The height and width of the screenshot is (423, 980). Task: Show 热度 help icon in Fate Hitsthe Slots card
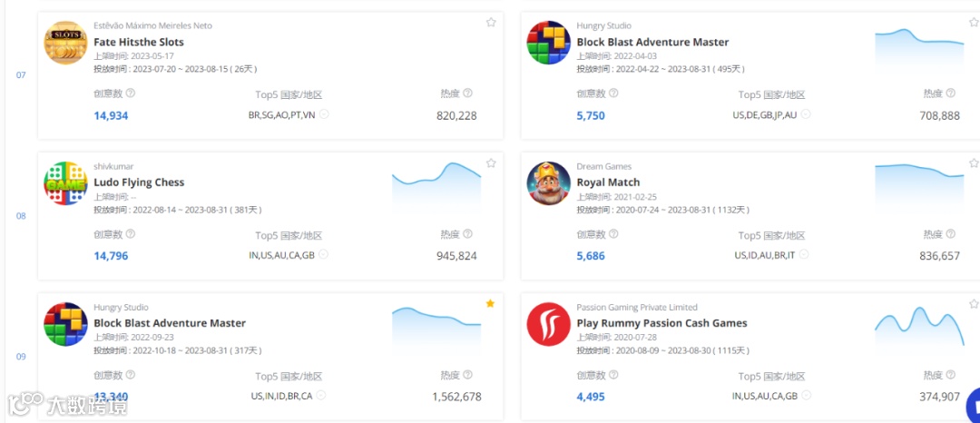click(467, 93)
